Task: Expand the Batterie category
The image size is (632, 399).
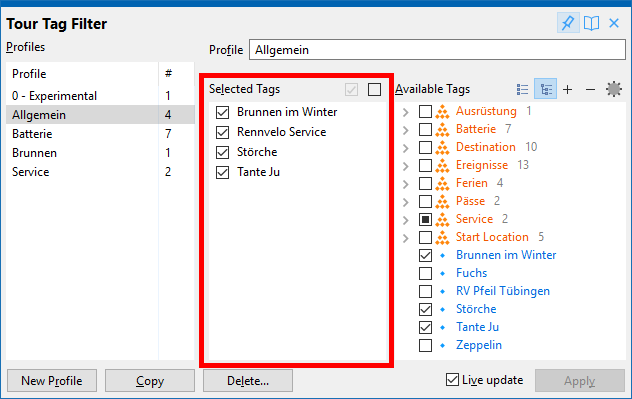Action: click(406, 130)
